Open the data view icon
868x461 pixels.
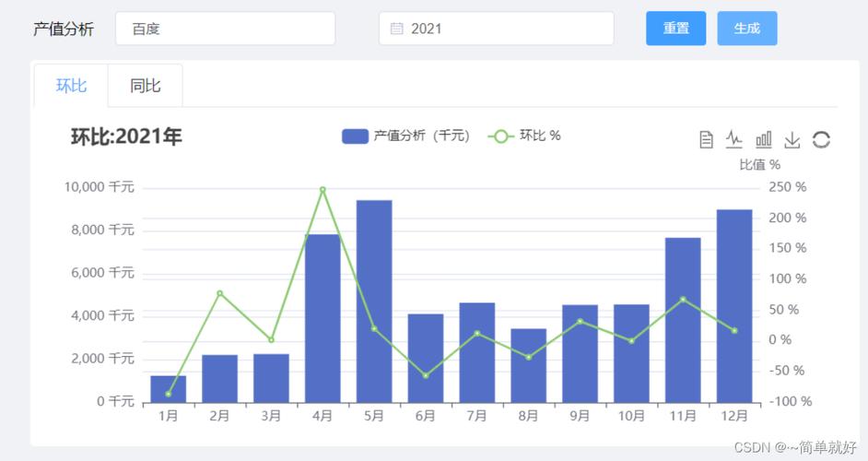[706, 139]
